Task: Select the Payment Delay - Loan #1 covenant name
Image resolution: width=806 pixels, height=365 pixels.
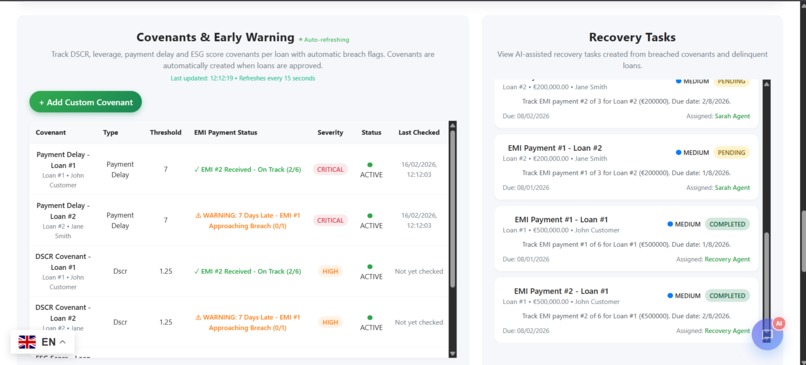Action: 63,159
